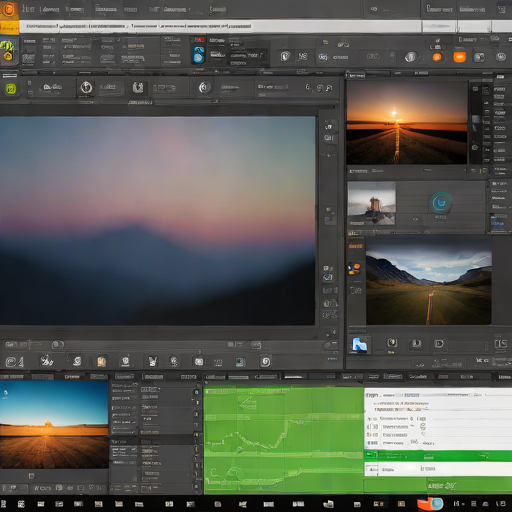Image resolution: width=512 pixels, height=512 pixels.
Task: Click the green graph panel
Action: (x=284, y=440)
